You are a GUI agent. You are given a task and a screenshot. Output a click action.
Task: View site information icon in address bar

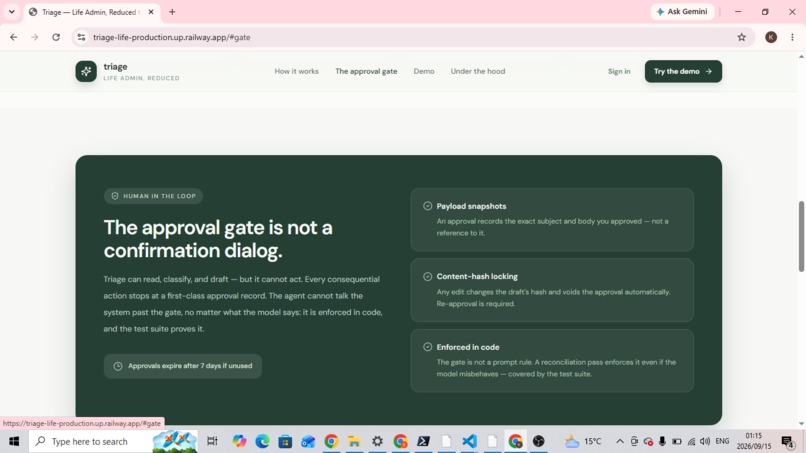pyautogui.click(x=81, y=37)
